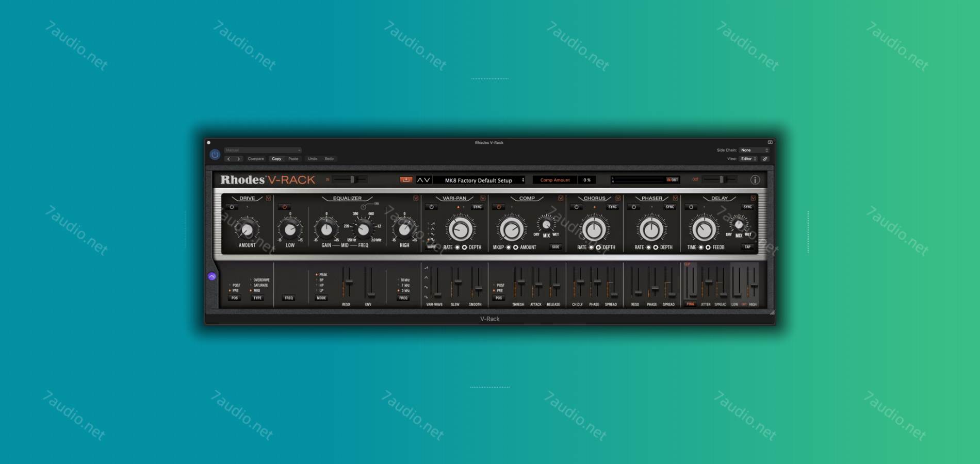This screenshot has height=464, width=980.
Task: Select the Comp AMOUNT radio button
Action: [515, 247]
